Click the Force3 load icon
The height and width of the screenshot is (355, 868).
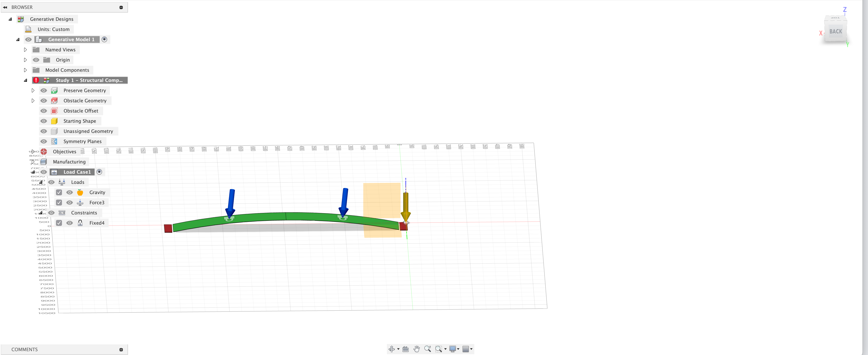[x=80, y=202]
